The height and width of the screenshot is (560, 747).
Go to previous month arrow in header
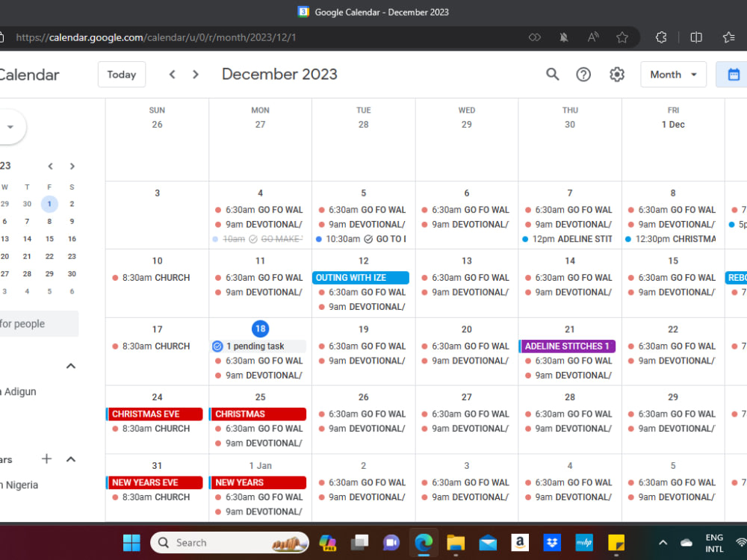pyautogui.click(x=173, y=74)
